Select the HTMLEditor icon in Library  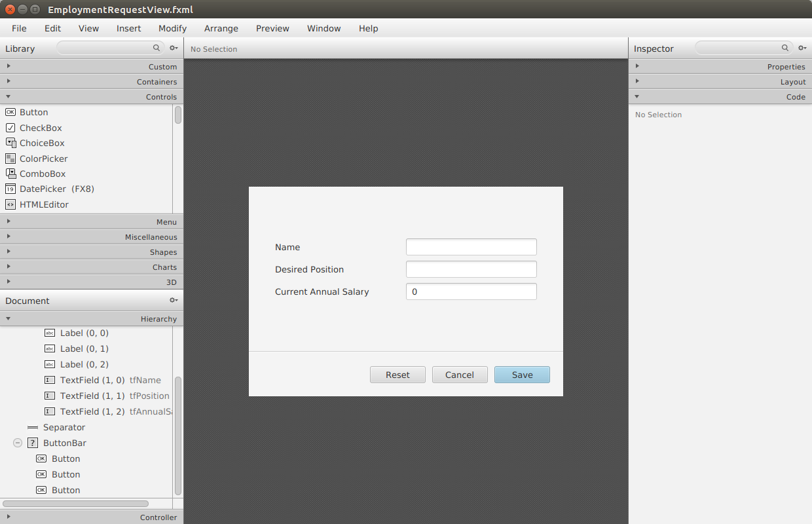10,204
